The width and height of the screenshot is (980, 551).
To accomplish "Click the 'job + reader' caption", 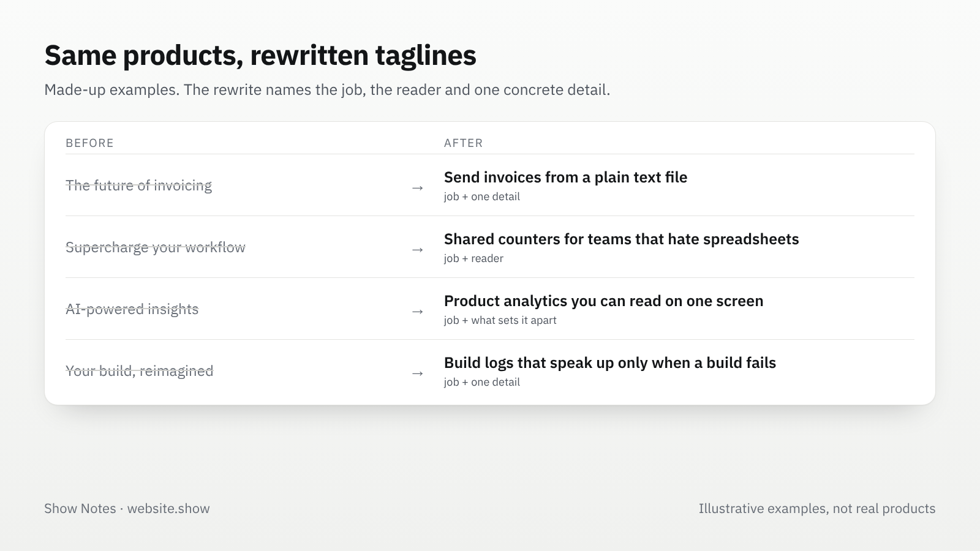I will tap(473, 258).
